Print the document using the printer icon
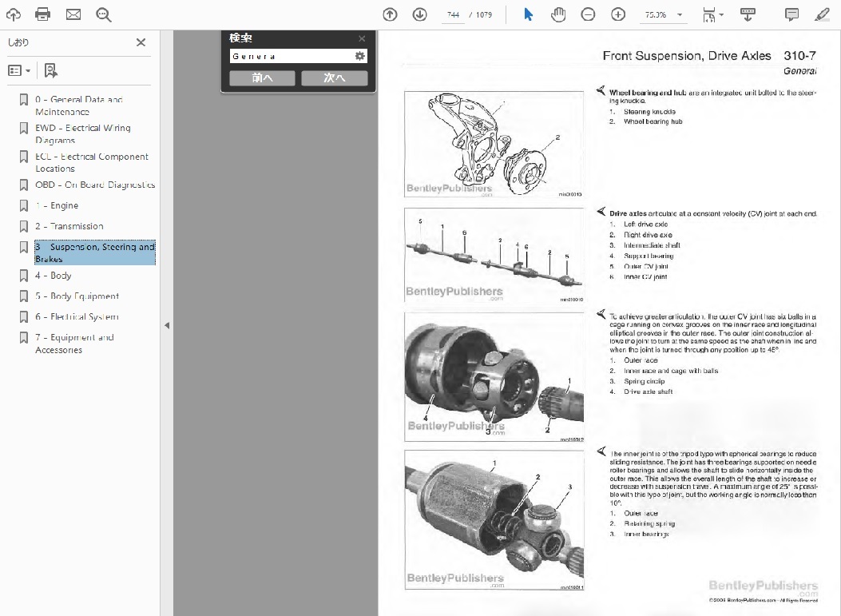 [43, 14]
